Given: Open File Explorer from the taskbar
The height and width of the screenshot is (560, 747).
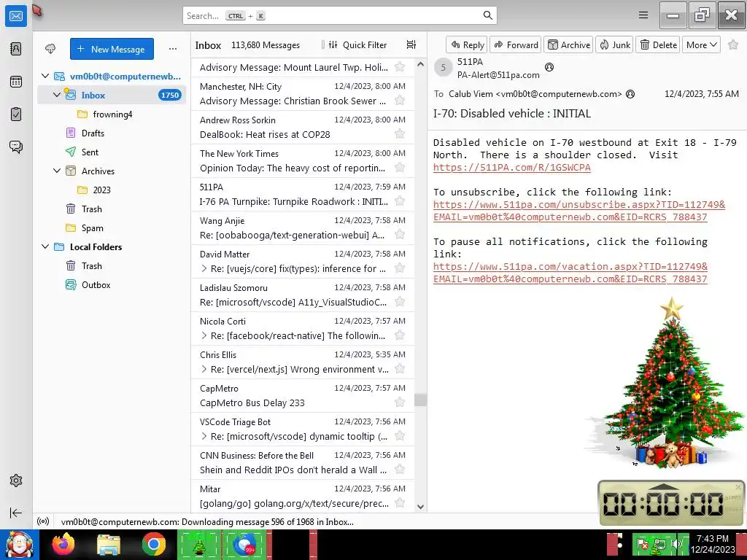Looking at the screenshot, I should click(109, 544).
